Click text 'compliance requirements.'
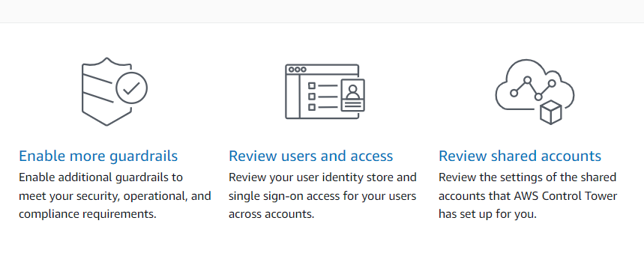This screenshot has width=644, height=277. coord(88,214)
